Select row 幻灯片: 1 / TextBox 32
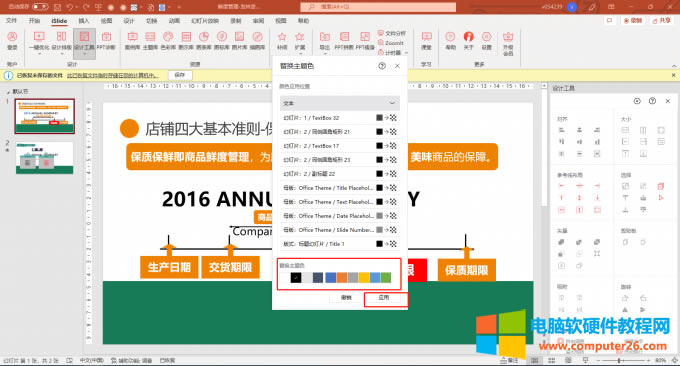The image size is (680, 366). [x=340, y=118]
